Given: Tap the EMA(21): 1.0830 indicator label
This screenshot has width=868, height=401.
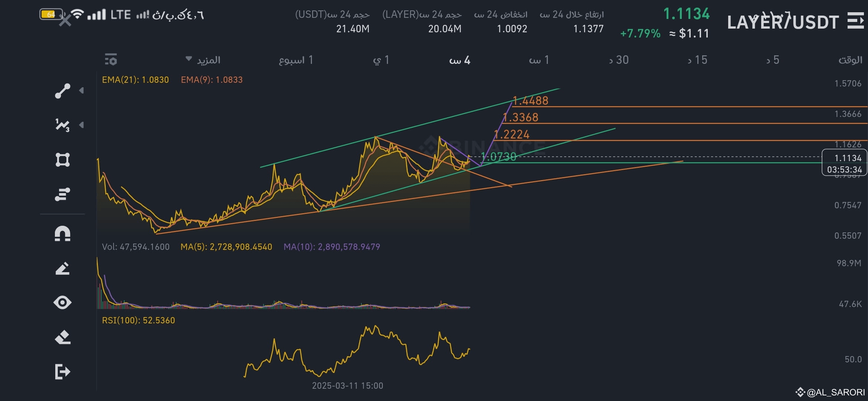Looking at the screenshot, I should (135, 80).
